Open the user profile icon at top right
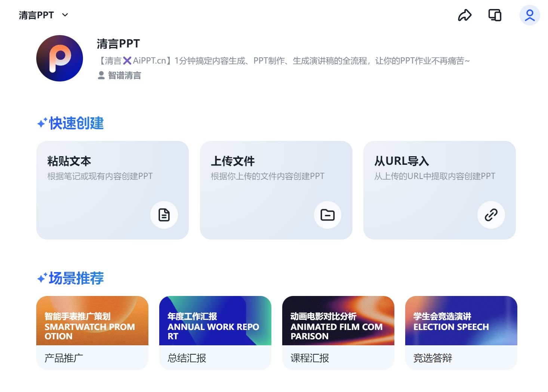Screen dimensions: 548x392 (x=529, y=15)
